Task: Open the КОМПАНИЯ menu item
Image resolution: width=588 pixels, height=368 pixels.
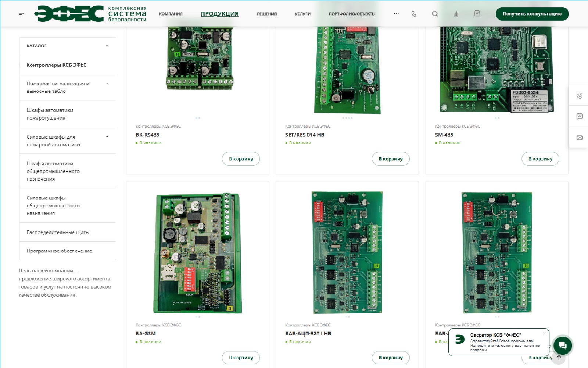Action: (x=171, y=14)
